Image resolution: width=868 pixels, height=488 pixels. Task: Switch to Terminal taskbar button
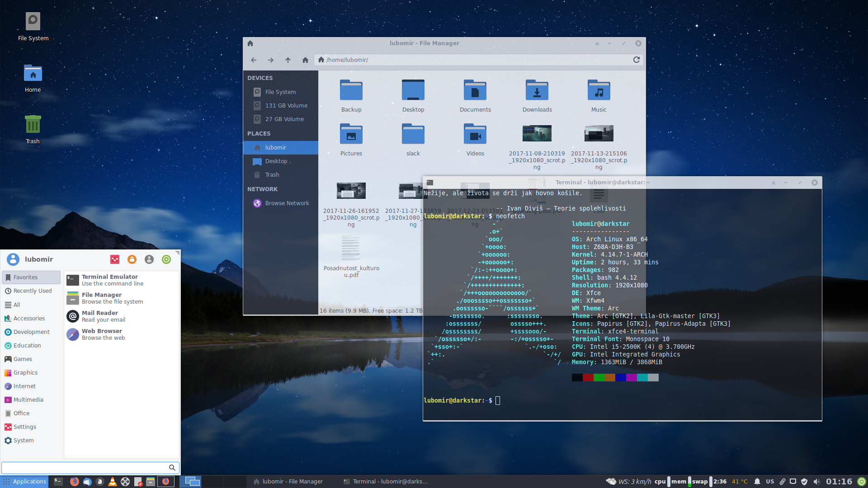tap(386, 482)
